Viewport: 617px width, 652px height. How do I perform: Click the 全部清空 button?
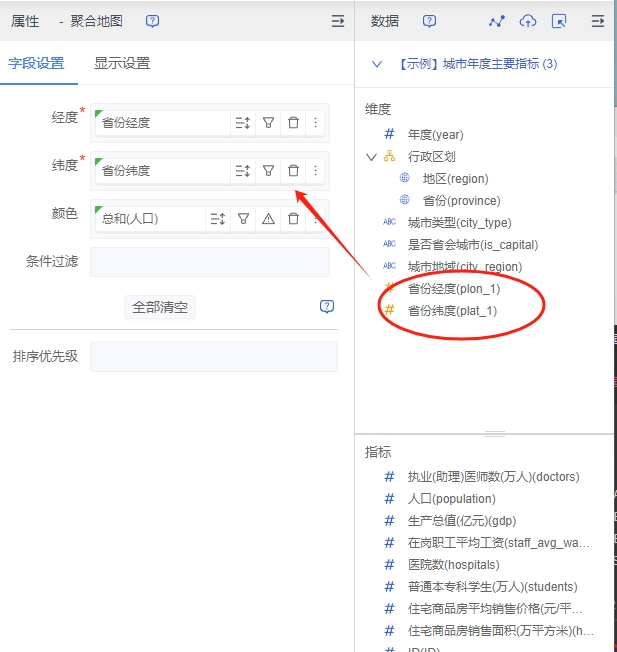pyautogui.click(x=160, y=307)
